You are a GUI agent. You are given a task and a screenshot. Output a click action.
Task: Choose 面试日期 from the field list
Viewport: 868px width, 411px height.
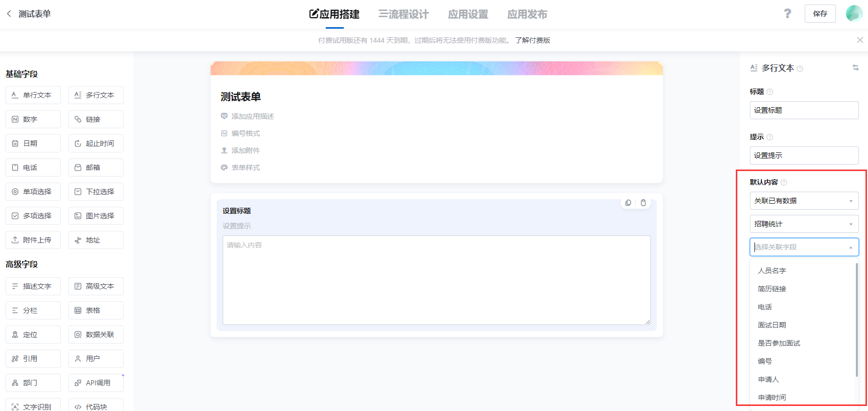803,325
